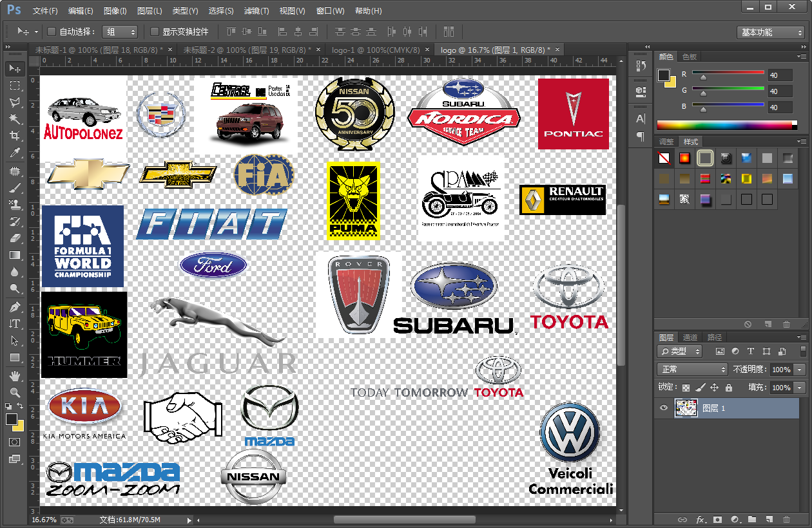812x528 pixels.
Task: Select the Clone Stamp tool
Action: point(15,205)
